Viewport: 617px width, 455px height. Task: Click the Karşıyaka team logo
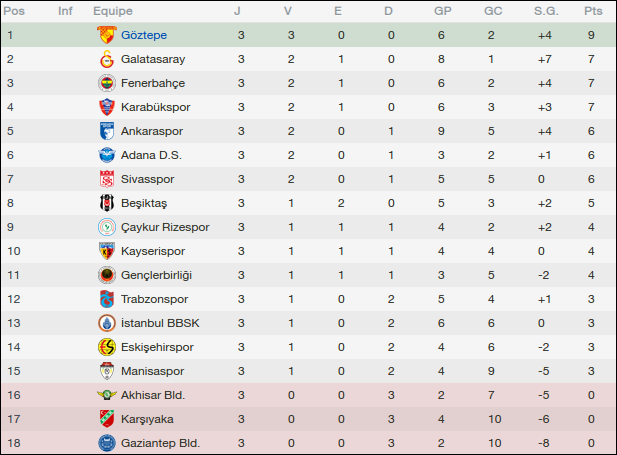pyautogui.click(x=106, y=419)
